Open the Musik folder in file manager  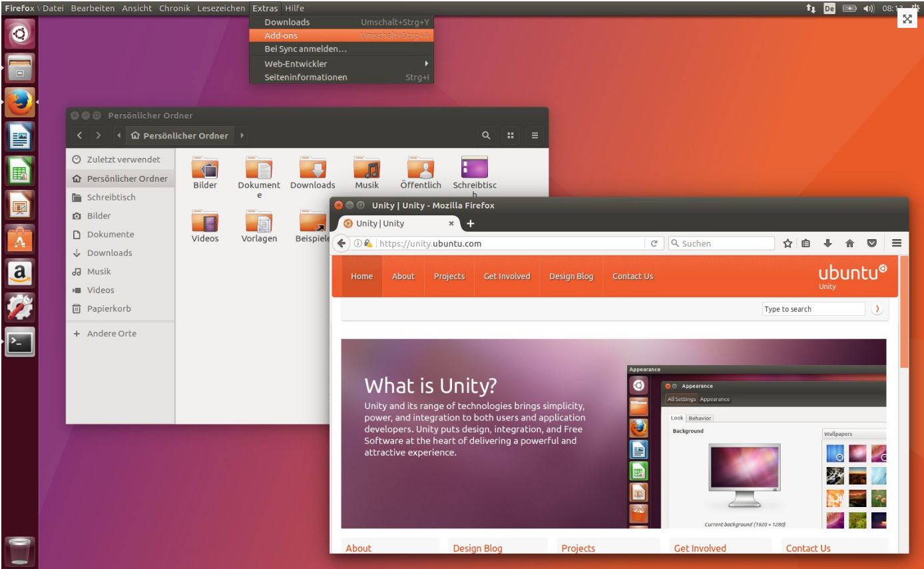click(x=366, y=173)
